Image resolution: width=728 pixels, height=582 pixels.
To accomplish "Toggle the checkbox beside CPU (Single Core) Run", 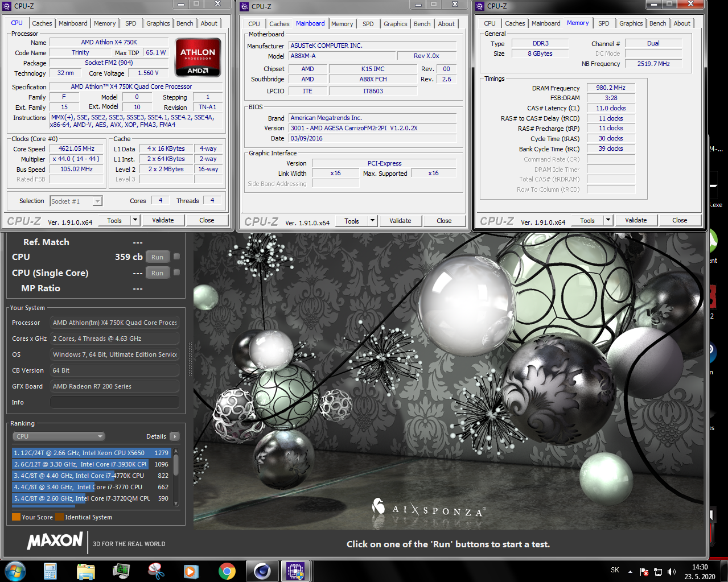I will point(176,273).
